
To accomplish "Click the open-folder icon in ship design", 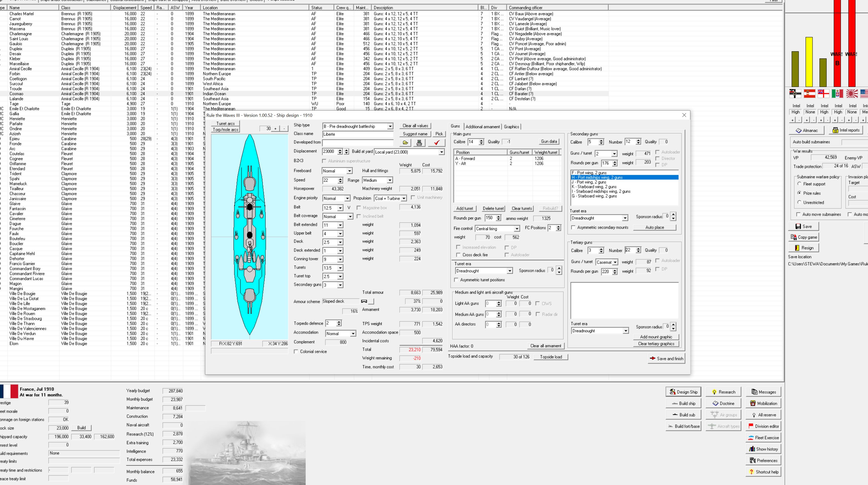I will [x=405, y=143].
